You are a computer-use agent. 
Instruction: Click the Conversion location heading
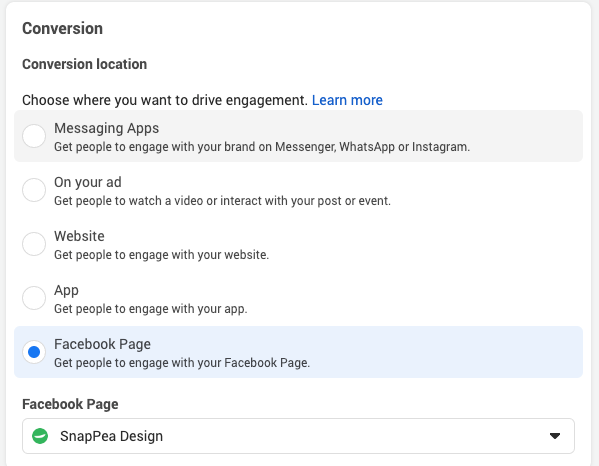pos(84,64)
